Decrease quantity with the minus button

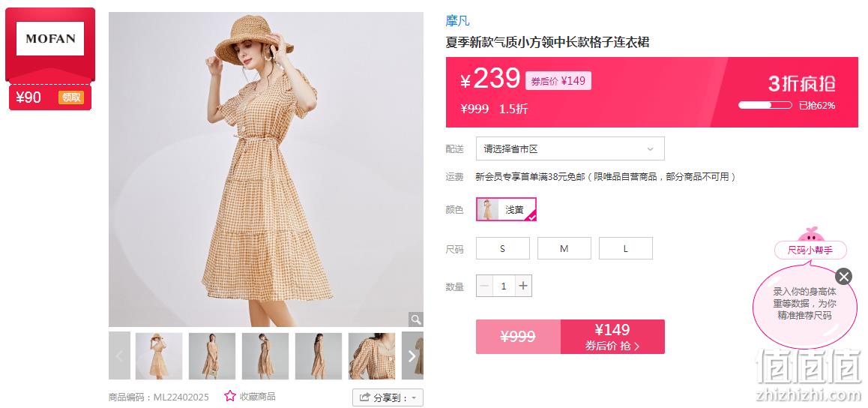pos(484,286)
